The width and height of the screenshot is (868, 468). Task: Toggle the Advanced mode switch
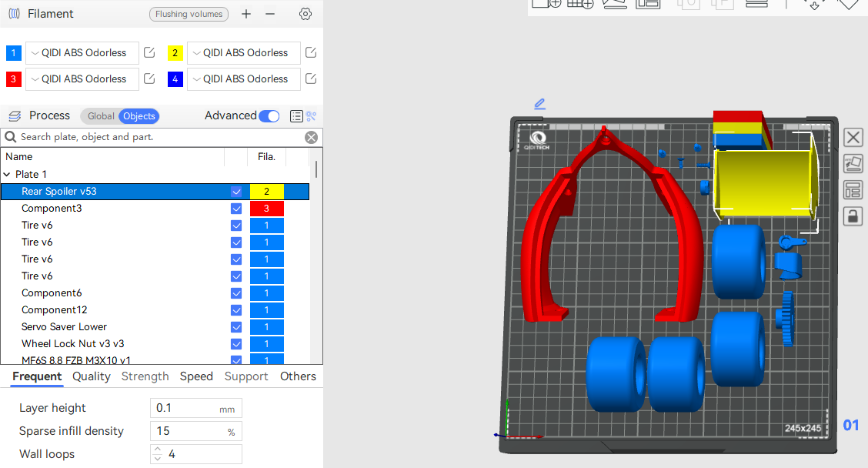pos(269,116)
